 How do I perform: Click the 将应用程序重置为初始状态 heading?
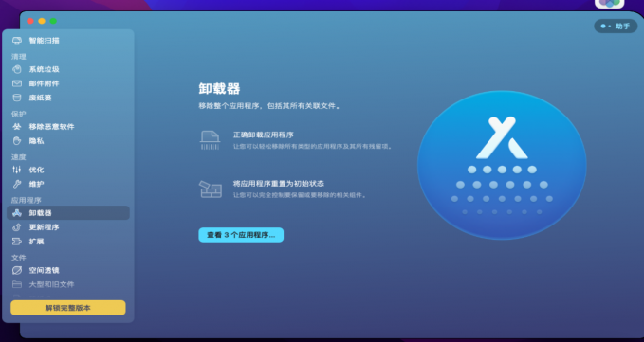point(279,183)
